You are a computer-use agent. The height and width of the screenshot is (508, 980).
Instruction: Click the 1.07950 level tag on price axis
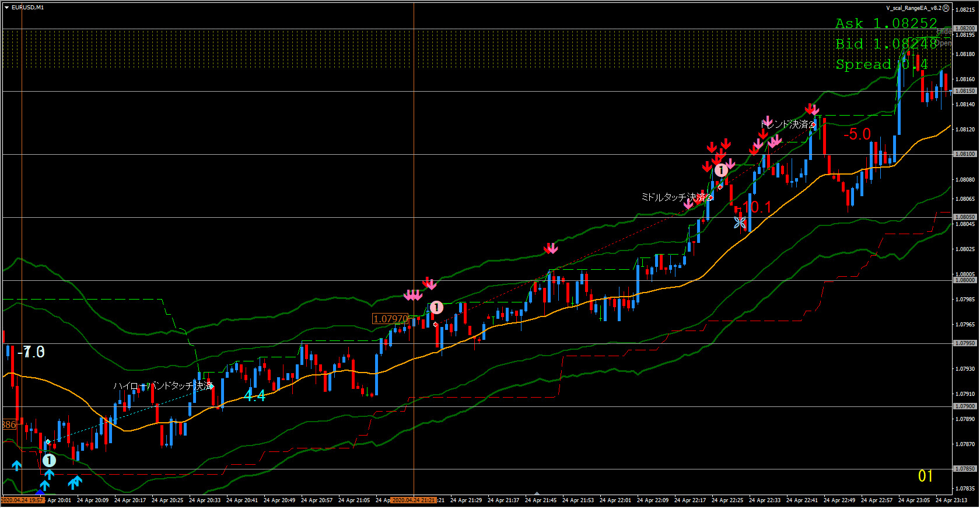click(x=965, y=343)
